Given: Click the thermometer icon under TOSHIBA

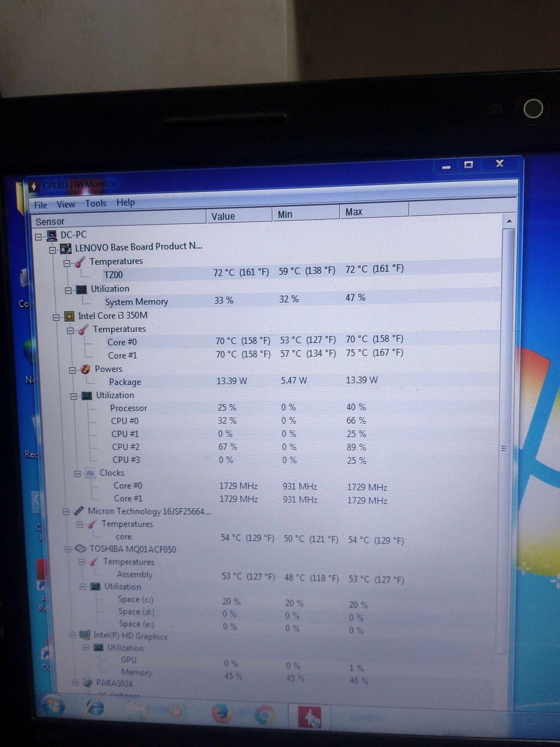Looking at the screenshot, I should (93, 562).
